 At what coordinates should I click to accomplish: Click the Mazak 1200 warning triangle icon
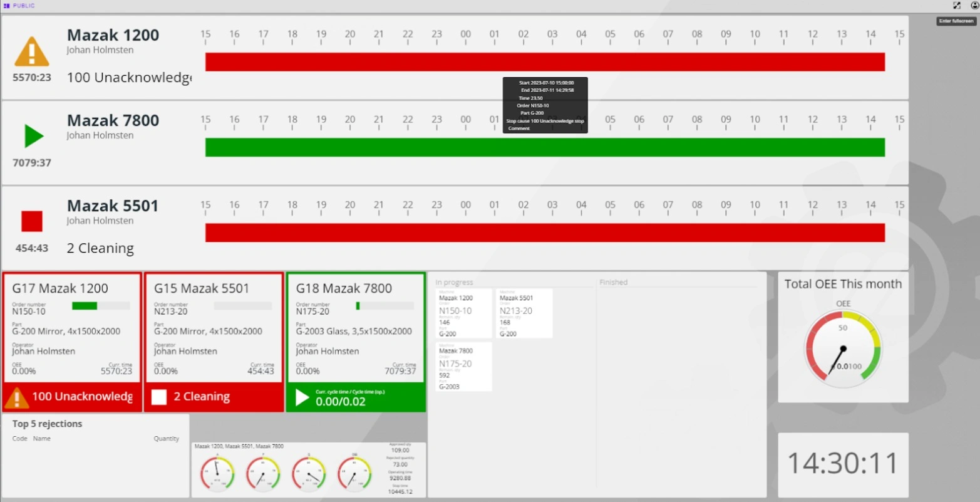[x=32, y=52]
